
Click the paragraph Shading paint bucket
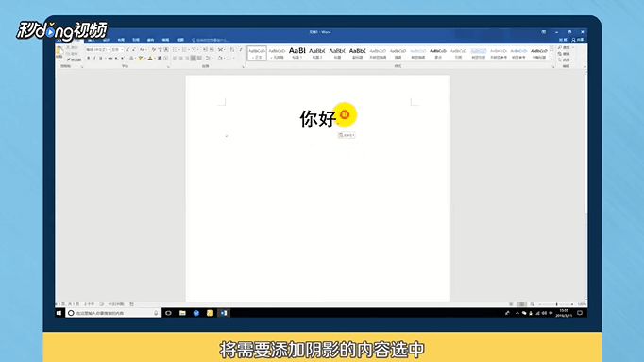(x=220, y=58)
